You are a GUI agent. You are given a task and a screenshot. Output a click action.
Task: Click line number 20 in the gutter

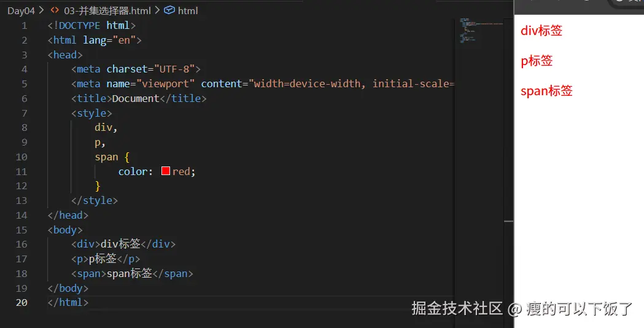[x=22, y=302]
